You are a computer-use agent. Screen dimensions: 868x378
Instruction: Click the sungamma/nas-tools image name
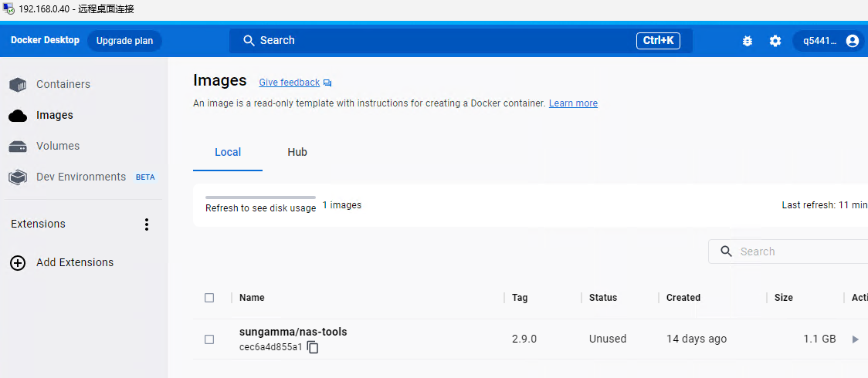point(293,332)
